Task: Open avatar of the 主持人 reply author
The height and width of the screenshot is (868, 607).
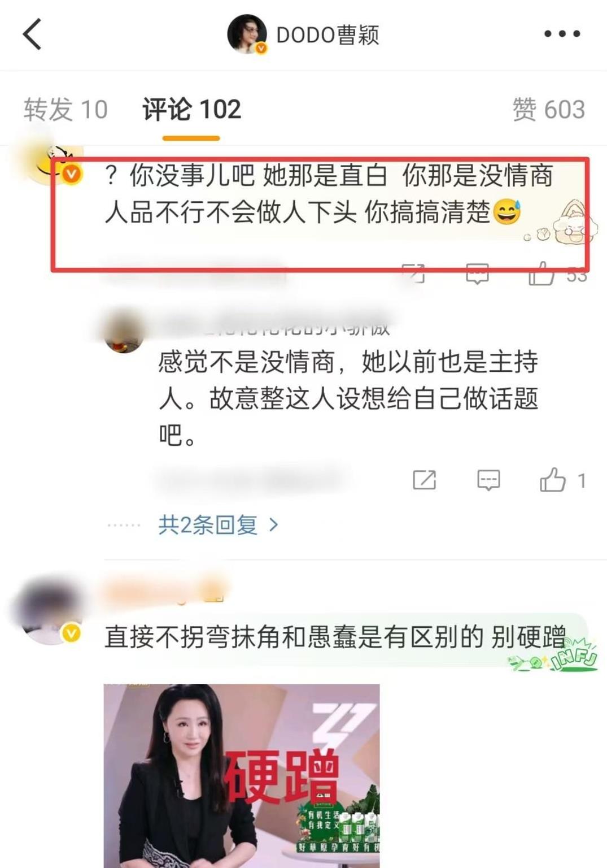Action: pos(124,332)
